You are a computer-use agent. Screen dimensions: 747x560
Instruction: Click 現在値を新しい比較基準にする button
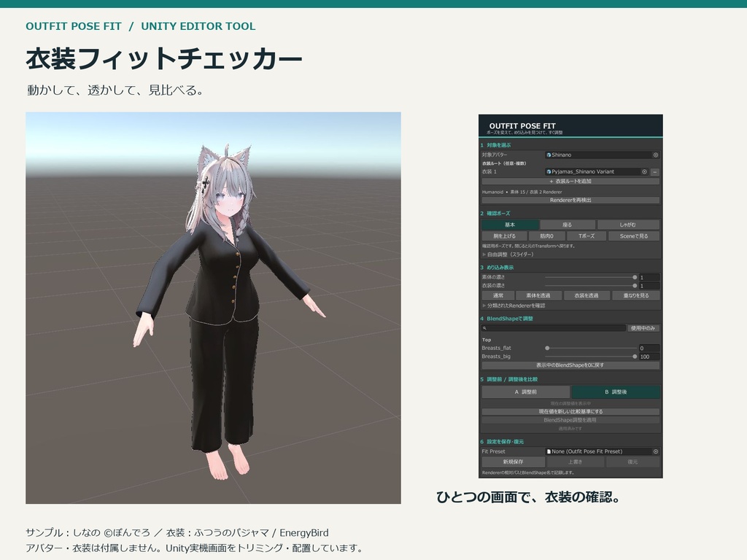coord(570,411)
